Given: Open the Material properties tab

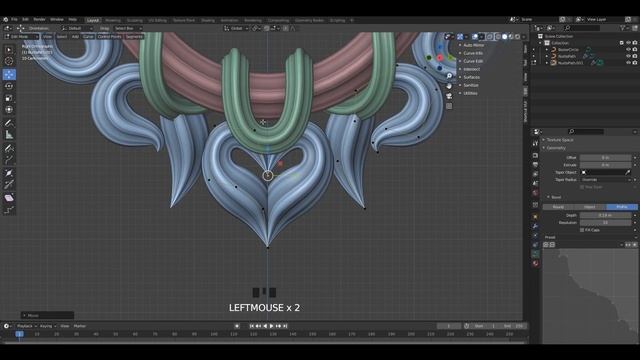Looking at the screenshot, I should click(535, 264).
